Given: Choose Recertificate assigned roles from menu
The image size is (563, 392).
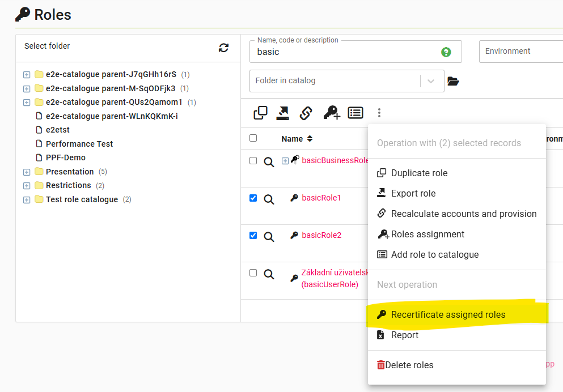Looking at the screenshot, I should tap(448, 315).
